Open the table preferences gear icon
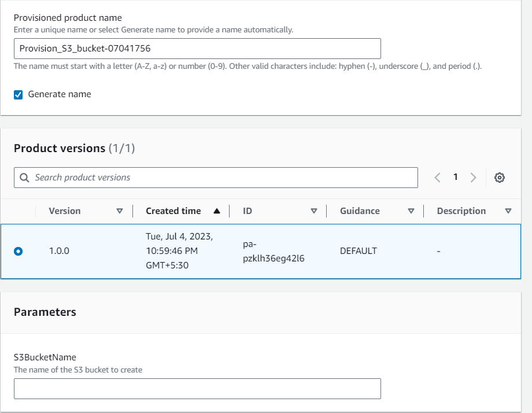532x413 pixels. [499, 177]
